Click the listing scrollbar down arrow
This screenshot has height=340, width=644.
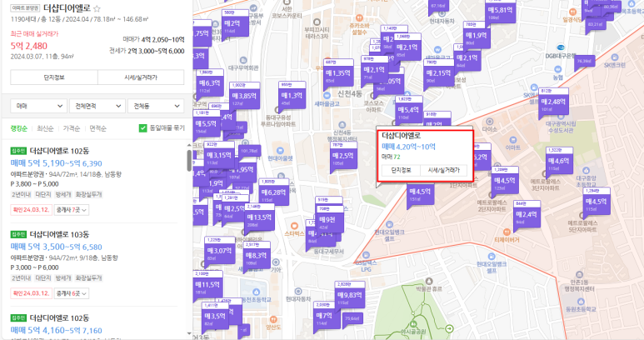coord(189,333)
